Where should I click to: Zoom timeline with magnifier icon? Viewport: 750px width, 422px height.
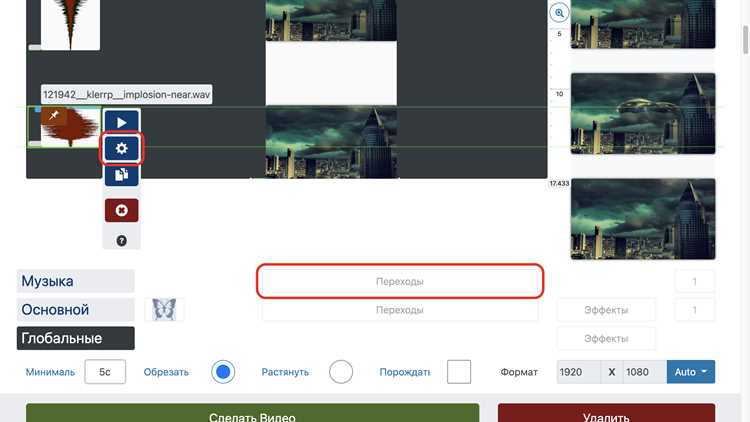tap(559, 13)
